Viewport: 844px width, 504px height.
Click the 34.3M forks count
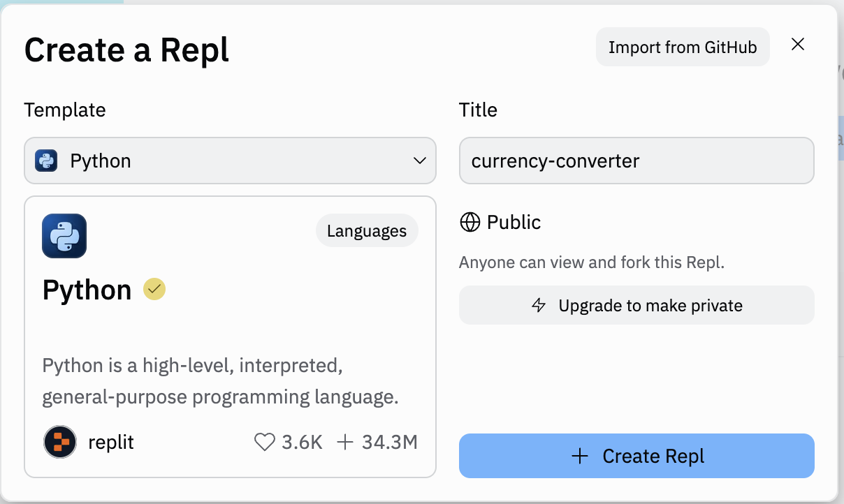click(390, 442)
